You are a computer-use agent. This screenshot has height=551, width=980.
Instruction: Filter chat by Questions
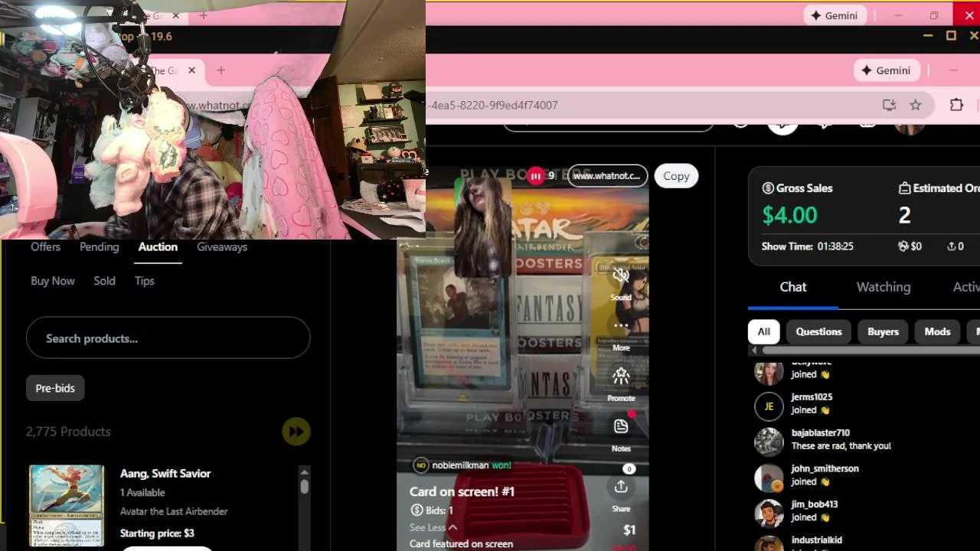click(x=818, y=331)
